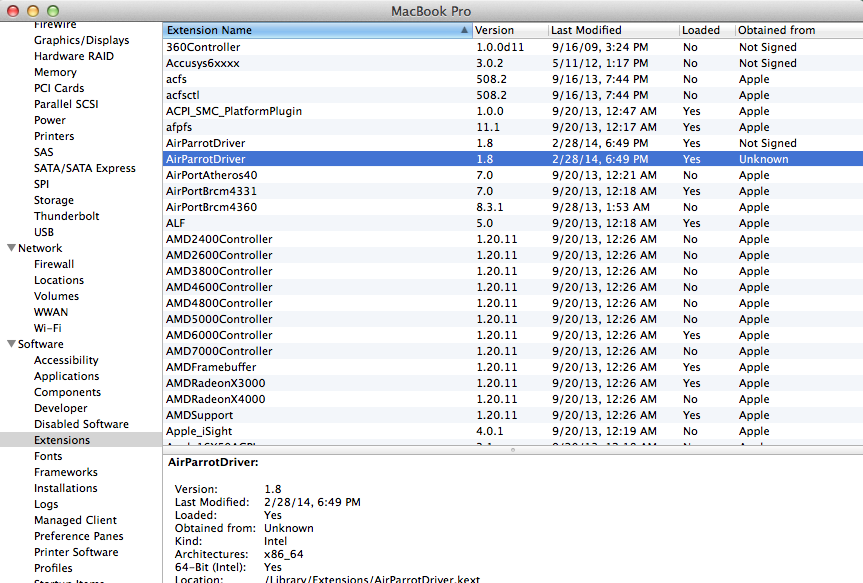Select WWAN under Network
The image size is (863, 583).
coord(51,312)
